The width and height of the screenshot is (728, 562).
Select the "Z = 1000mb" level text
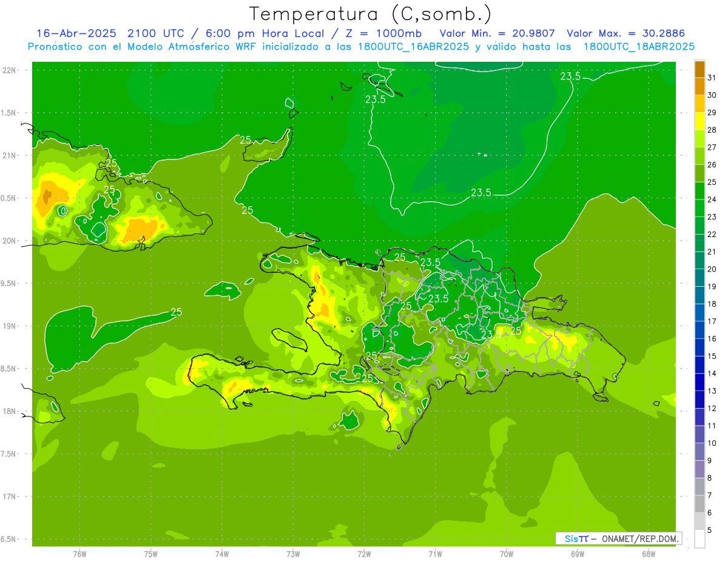(x=382, y=33)
